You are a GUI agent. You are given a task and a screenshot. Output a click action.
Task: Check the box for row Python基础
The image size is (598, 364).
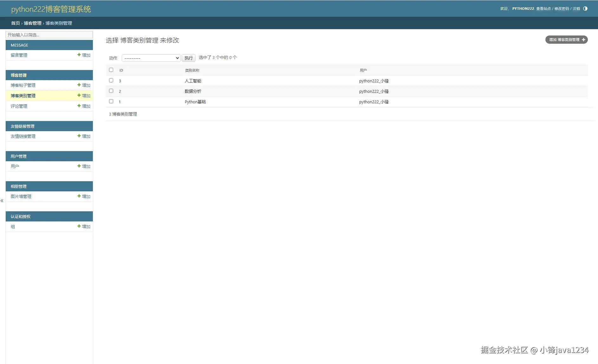[111, 101]
